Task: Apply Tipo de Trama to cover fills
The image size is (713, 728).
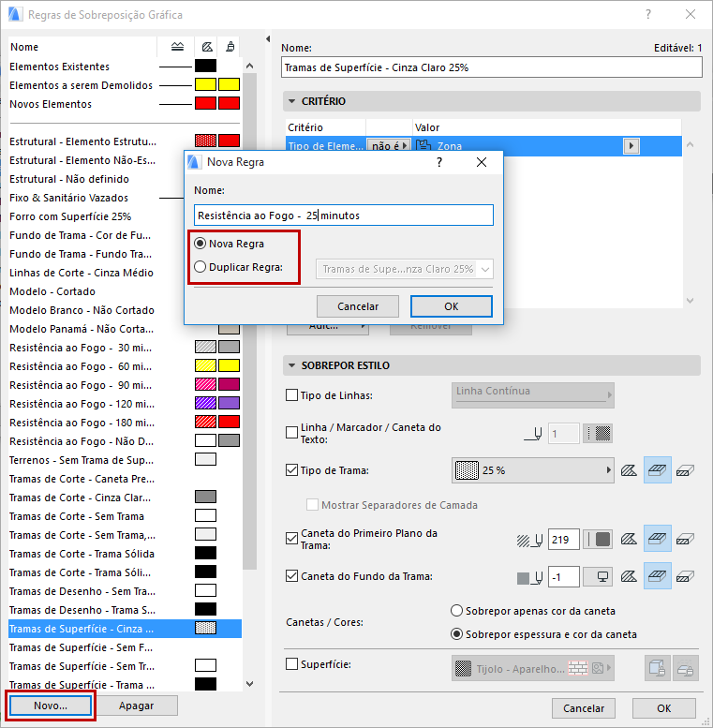Action: tap(658, 470)
